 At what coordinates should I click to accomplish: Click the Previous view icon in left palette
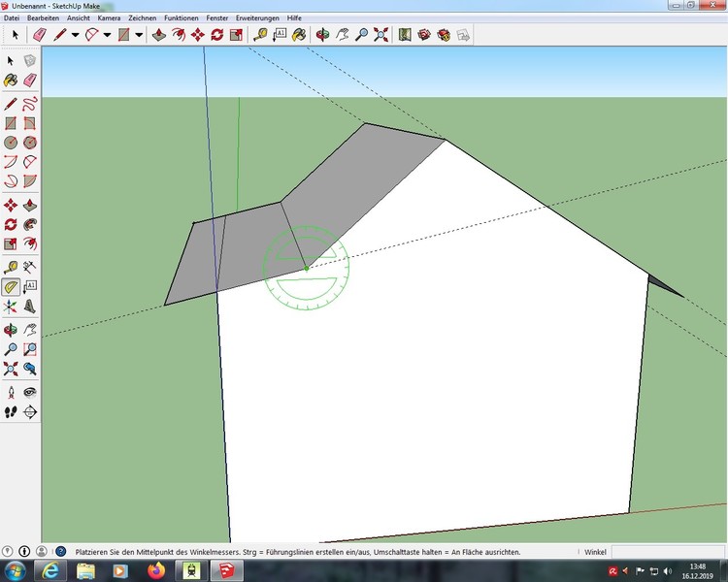(30, 369)
